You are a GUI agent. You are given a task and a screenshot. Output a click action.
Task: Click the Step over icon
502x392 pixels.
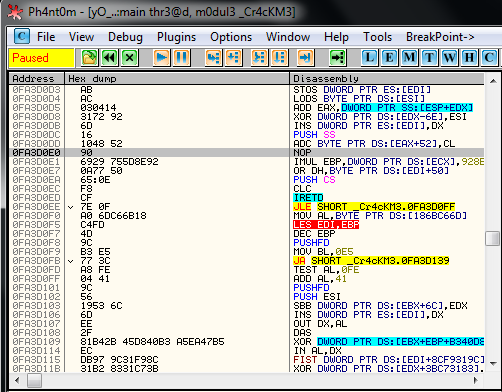pyautogui.click(x=234, y=58)
